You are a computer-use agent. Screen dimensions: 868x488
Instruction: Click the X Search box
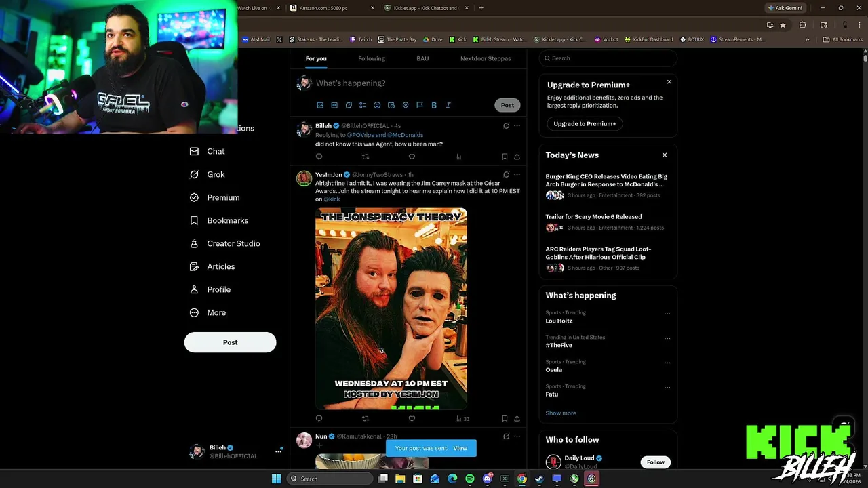608,58
